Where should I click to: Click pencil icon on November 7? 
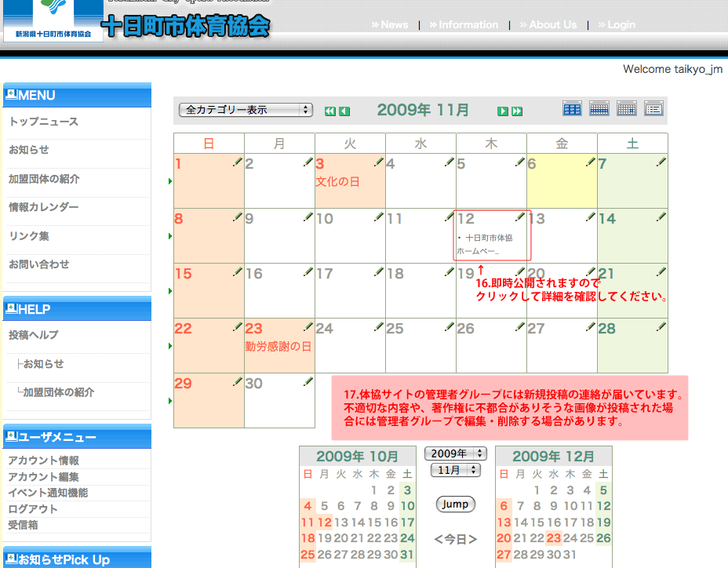tap(661, 162)
